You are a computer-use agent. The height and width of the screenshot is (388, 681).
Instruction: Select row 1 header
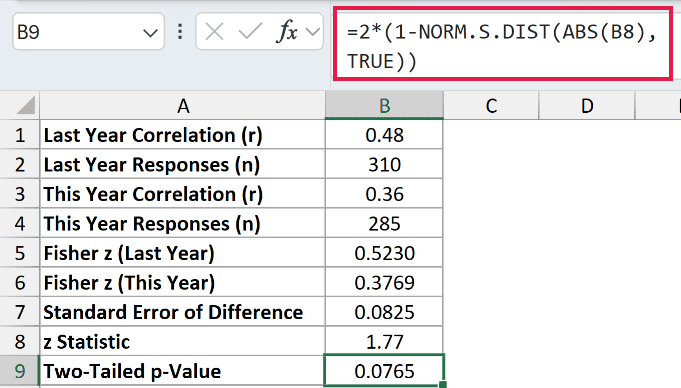[20, 135]
